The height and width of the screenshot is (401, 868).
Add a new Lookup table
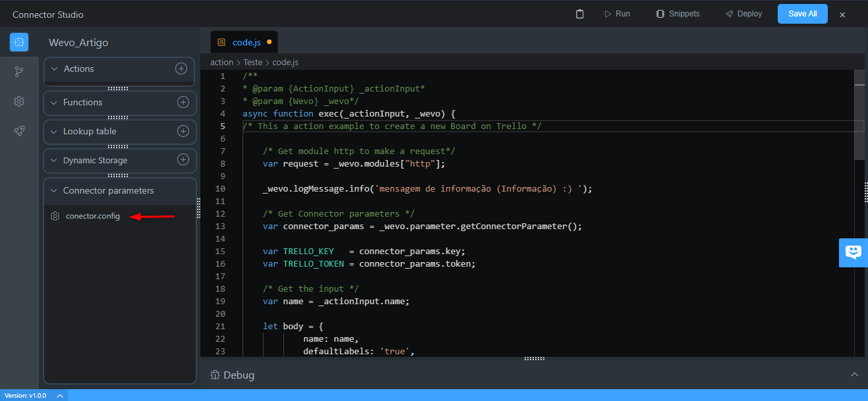pyautogui.click(x=183, y=131)
